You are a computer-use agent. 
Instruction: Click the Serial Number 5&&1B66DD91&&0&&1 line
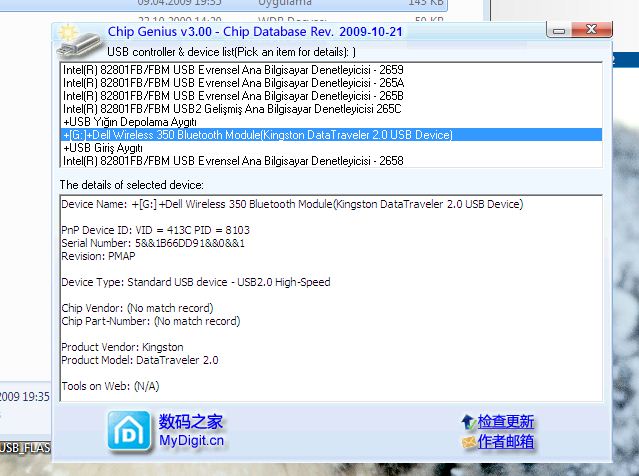coord(153,243)
